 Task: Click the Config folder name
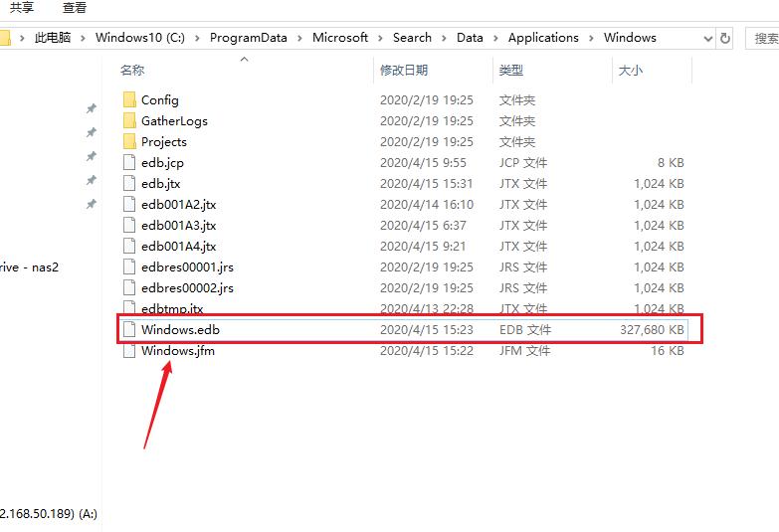[160, 99]
